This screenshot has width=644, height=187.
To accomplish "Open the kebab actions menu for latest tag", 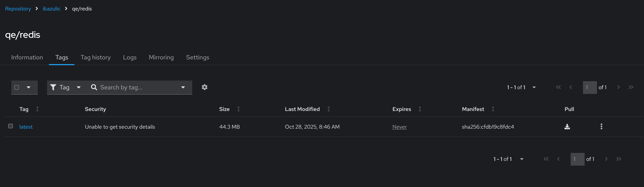I will pos(601,127).
